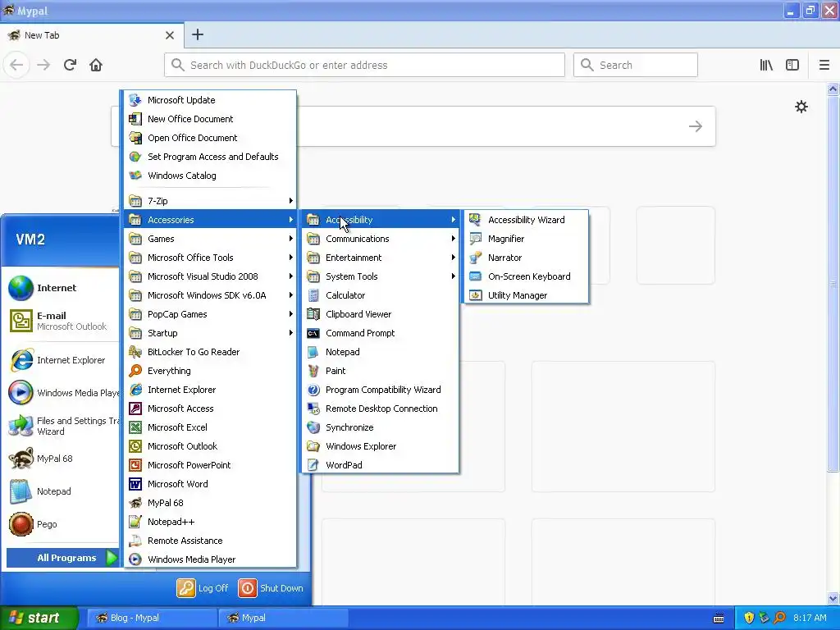The image size is (840, 630).
Task: Reload the current Mypal page
Action: (x=71, y=65)
